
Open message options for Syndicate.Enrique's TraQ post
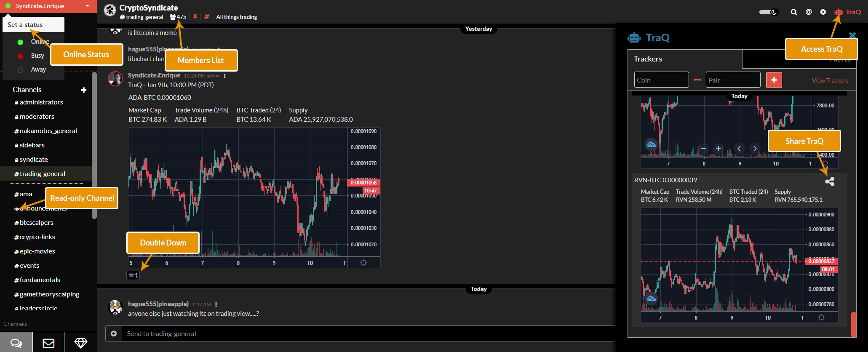(225, 76)
